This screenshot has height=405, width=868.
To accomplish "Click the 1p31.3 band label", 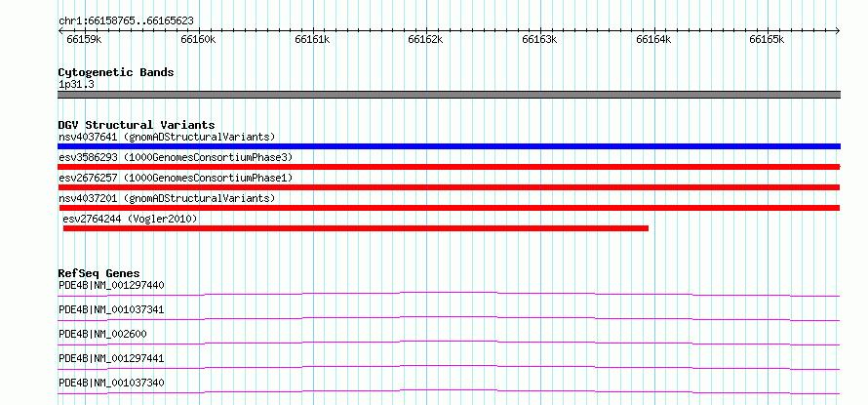I will pyautogui.click(x=76, y=84).
